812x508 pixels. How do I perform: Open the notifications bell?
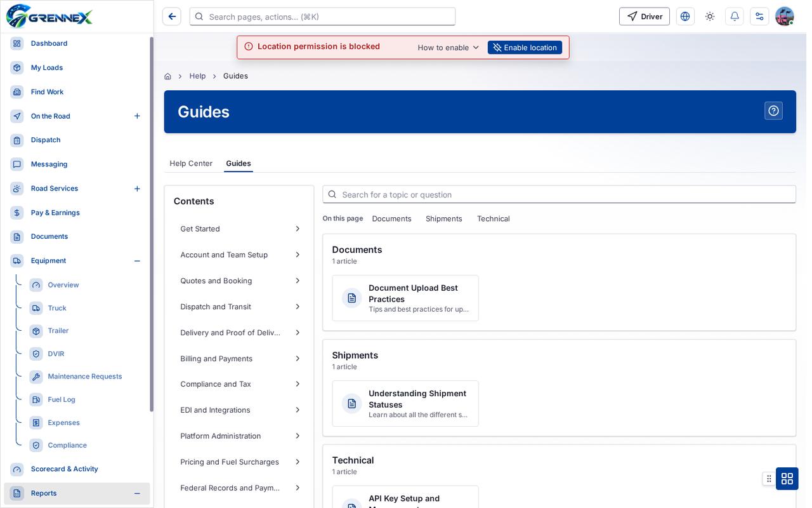[x=735, y=17]
